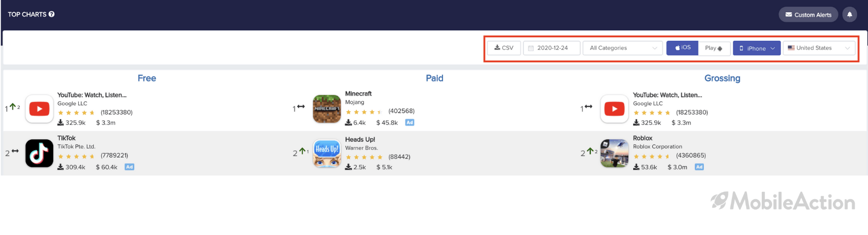Expand the All Categories dropdown
The image size is (868, 235).
coord(623,48)
